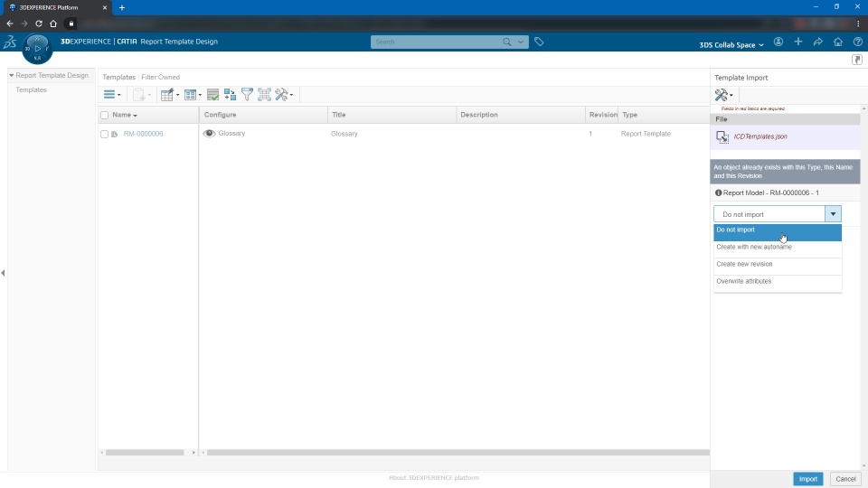
Task: Open the user profile icon
Action: click(x=778, y=42)
